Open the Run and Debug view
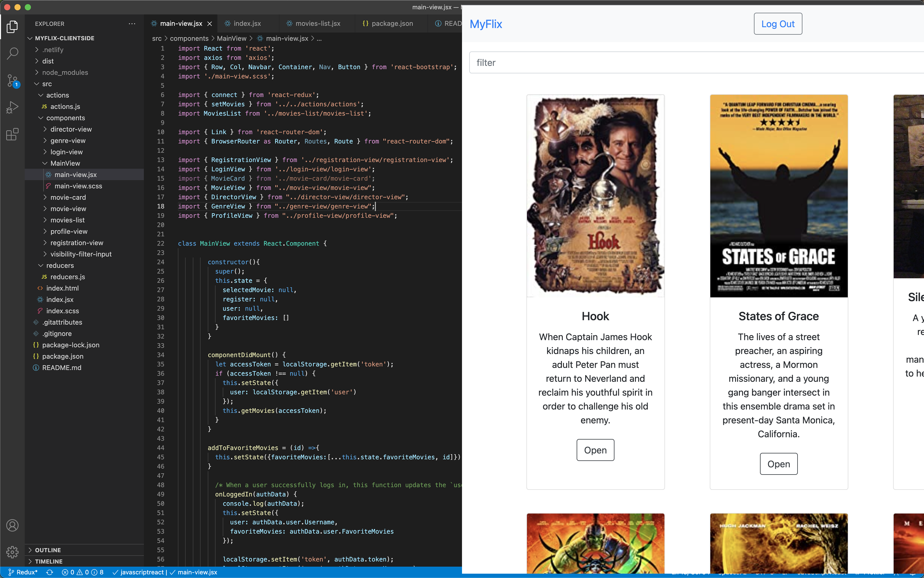924x578 pixels. coord(12,108)
